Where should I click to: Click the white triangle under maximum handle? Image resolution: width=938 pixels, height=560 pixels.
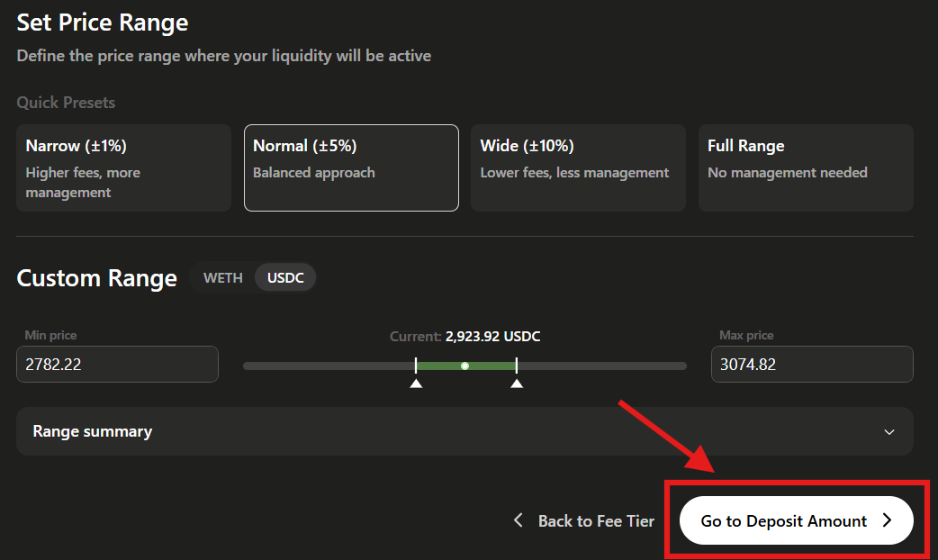[x=517, y=384]
